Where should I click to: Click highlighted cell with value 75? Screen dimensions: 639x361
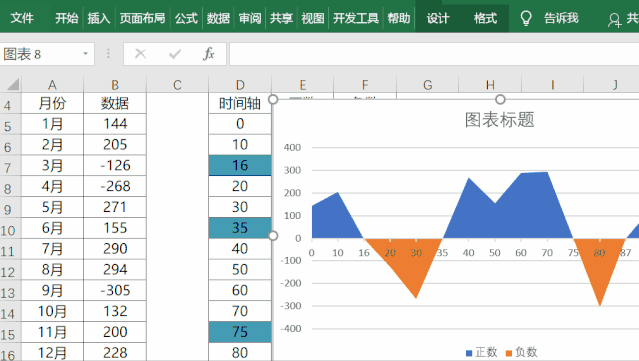tap(240, 332)
